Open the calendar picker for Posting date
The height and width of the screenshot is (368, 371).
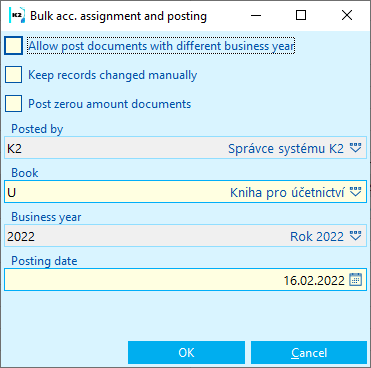355,280
